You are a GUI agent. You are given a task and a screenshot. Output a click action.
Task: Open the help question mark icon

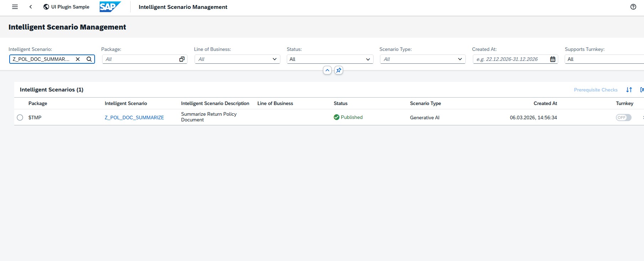(x=633, y=7)
